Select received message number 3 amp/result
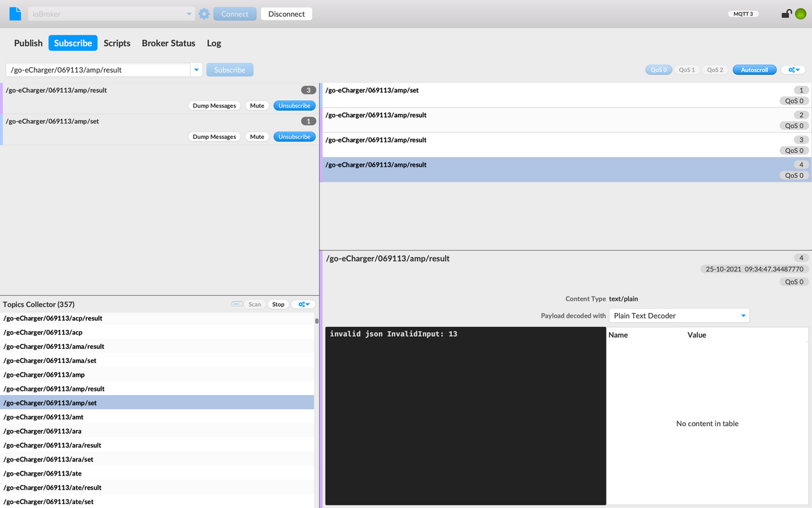The image size is (812, 508). point(566,145)
